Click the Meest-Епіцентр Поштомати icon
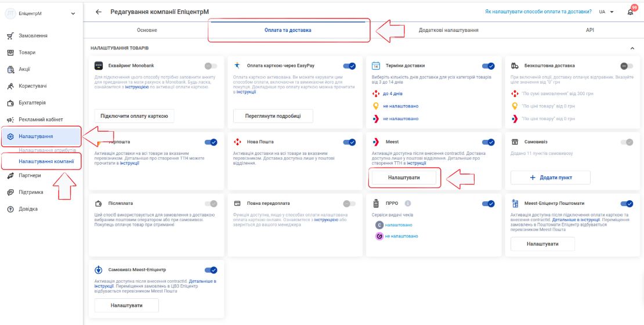Viewport: 644px width, 325px height. (x=515, y=203)
